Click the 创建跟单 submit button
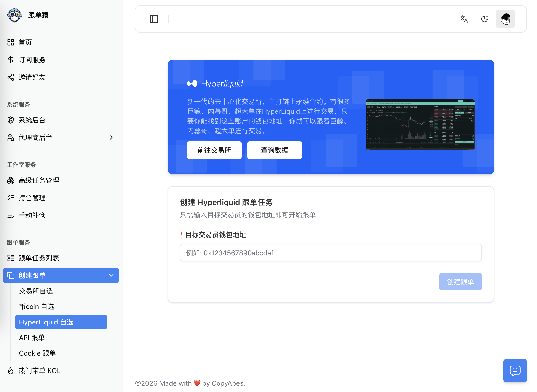Viewport: 537px width, 392px height. [461, 282]
